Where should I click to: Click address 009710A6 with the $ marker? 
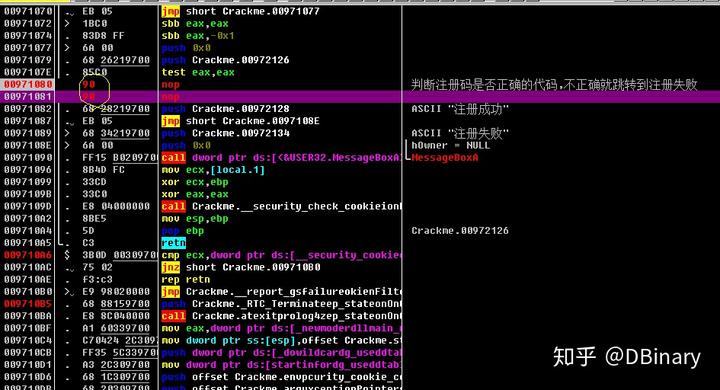(x=28, y=255)
